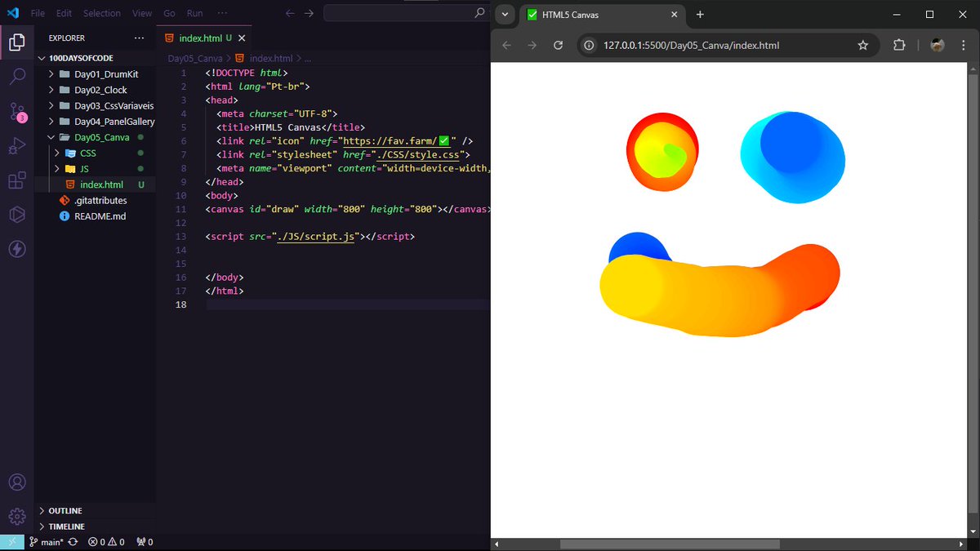Select the Explorer icon in the activity bar
The image size is (980, 551).
click(17, 42)
